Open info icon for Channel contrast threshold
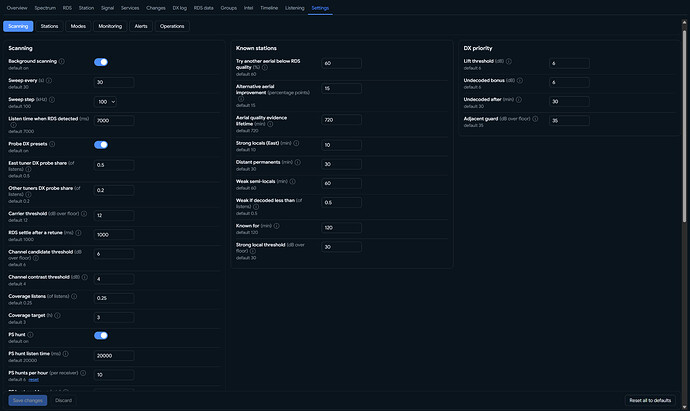The image size is (690, 411). tap(84, 277)
